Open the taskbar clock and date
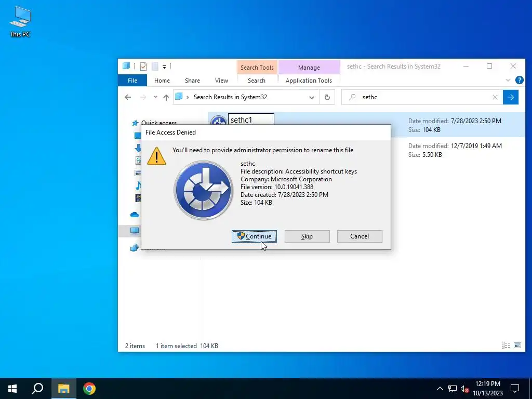532x399 pixels. click(x=488, y=389)
